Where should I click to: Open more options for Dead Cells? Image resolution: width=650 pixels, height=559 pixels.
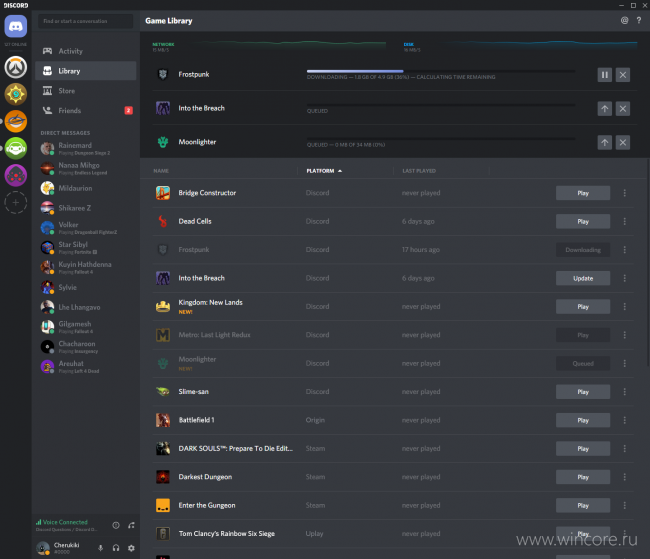click(624, 221)
